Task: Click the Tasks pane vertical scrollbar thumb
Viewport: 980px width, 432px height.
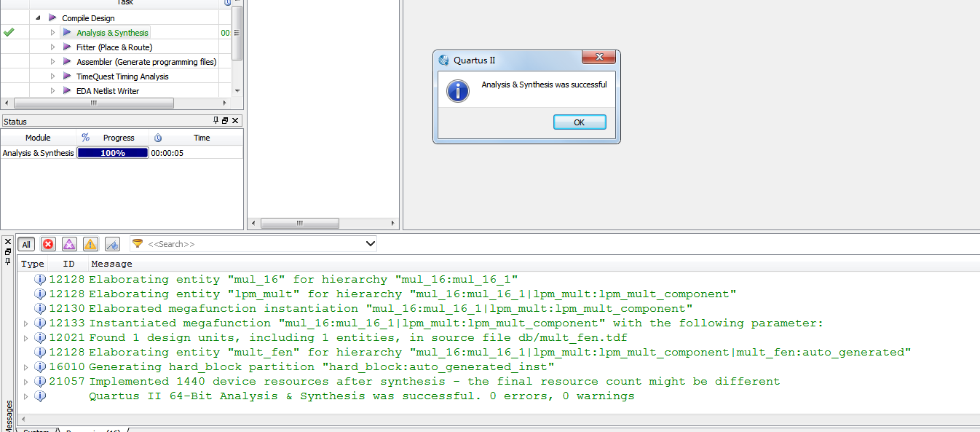Action: 237,33
